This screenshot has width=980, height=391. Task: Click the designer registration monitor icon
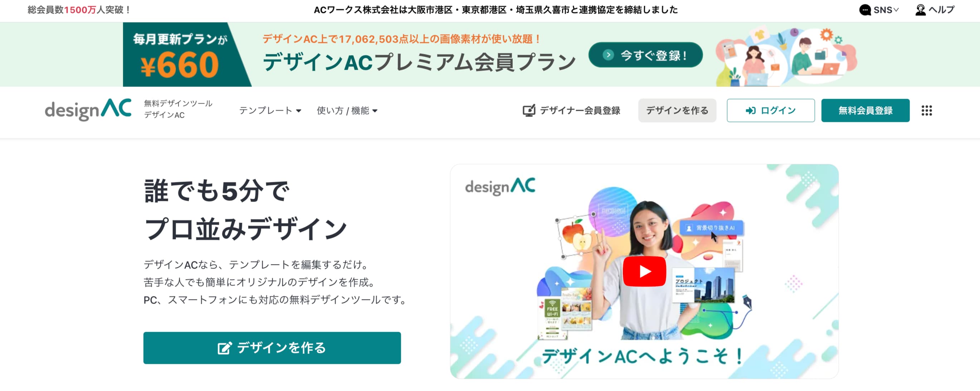pos(528,110)
